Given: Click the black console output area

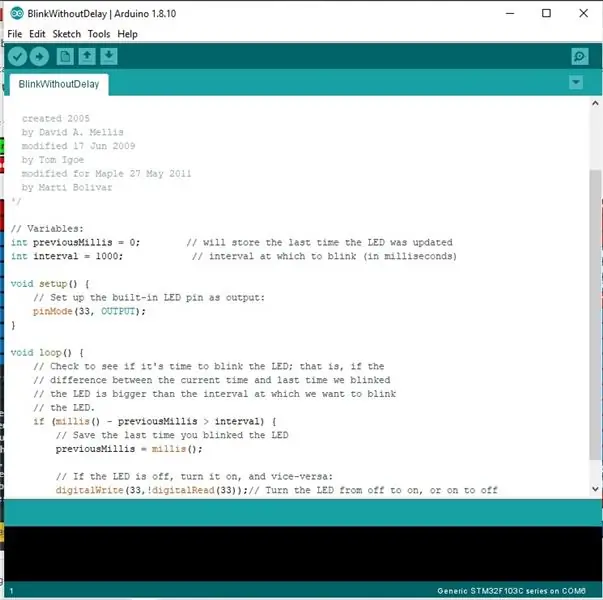Looking at the screenshot, I should click(303, 553).
